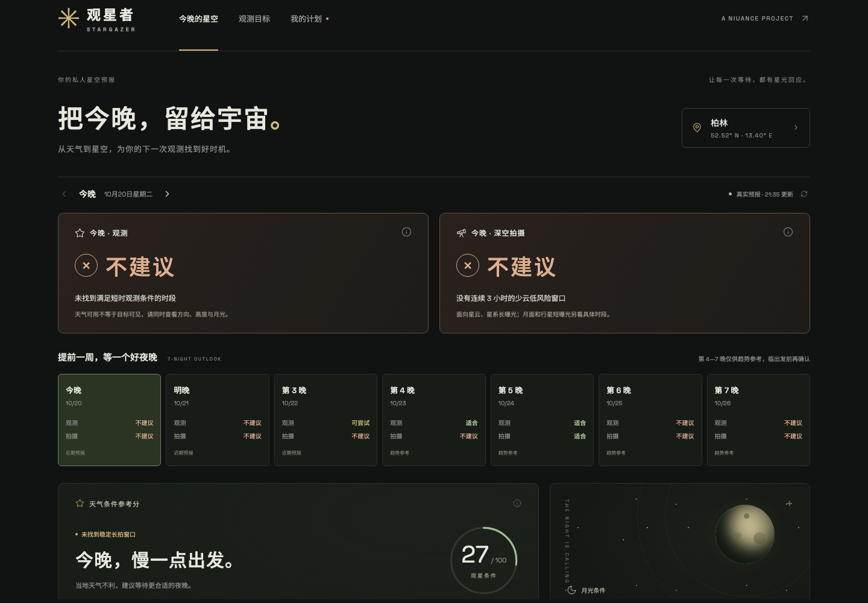Refresh the forecast with the reload icon

(804, 194)
